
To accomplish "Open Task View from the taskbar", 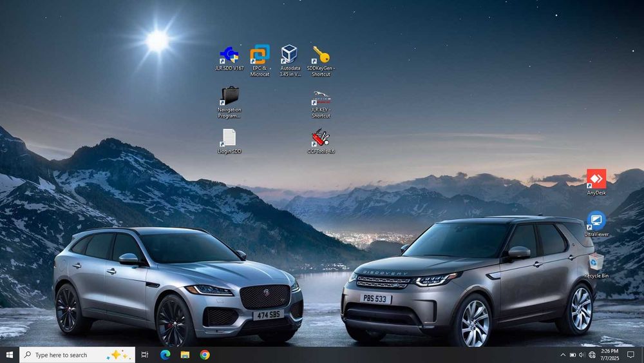I will (x=144, y=355).
